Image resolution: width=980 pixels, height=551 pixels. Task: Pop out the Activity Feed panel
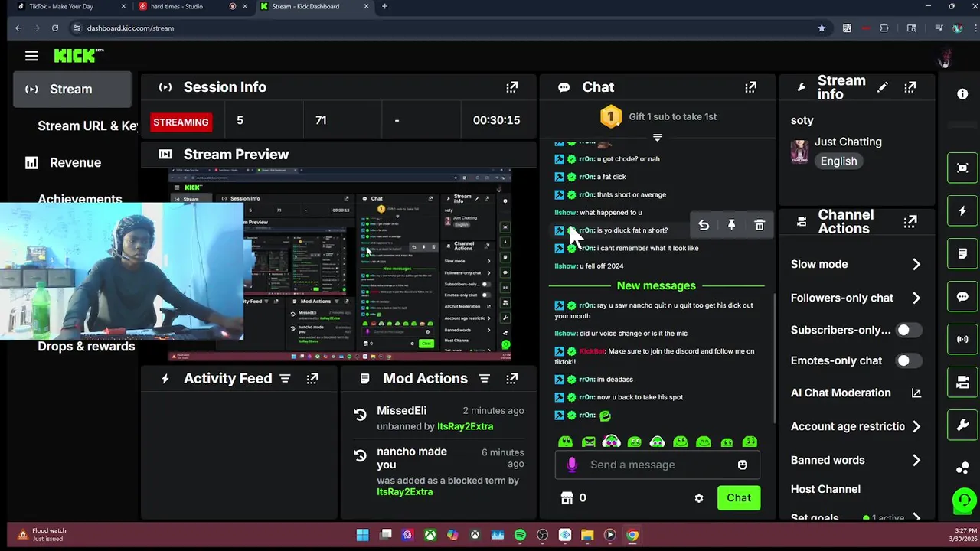[312, 379]
